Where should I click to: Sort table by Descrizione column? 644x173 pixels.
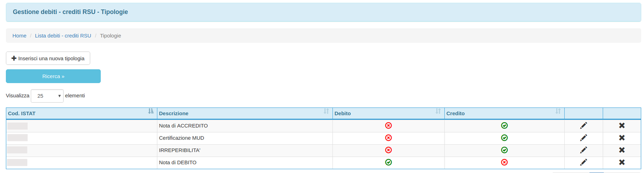point(244,113)
